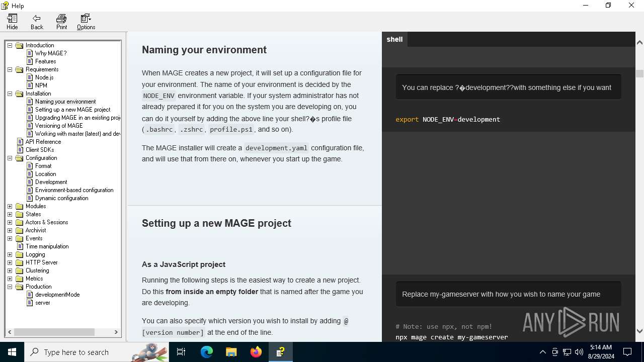Image resolution: width=644 pixels, height=362 pixels.
Task: Open Dynamic configuration topic
Action: pos(62,198)
